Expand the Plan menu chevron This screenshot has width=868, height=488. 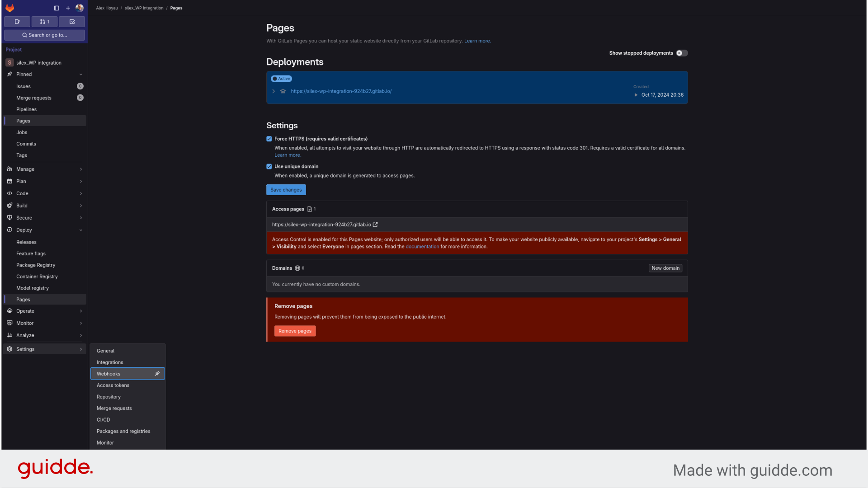tap(81, 182)
